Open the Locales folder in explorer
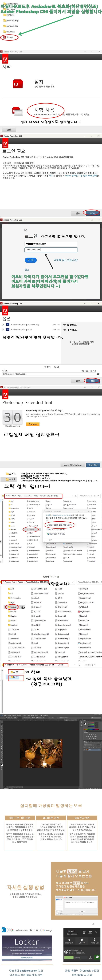Screen dimensions: 102x980 click(12, 607)
